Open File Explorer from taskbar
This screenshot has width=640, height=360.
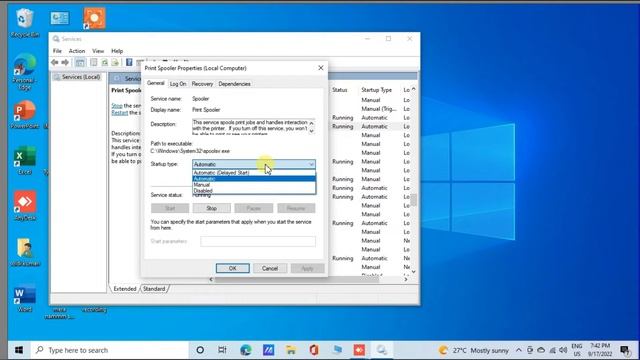point(291,350)
